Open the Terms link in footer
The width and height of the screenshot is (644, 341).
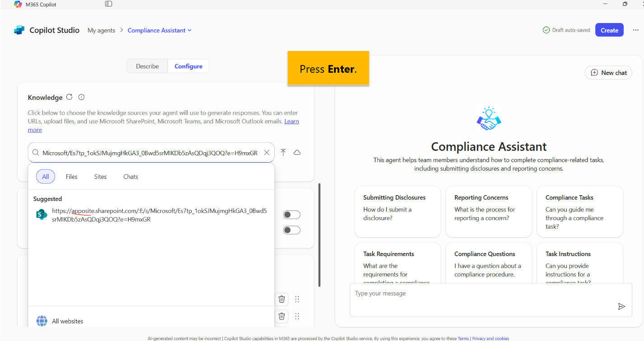coord(463,338)
